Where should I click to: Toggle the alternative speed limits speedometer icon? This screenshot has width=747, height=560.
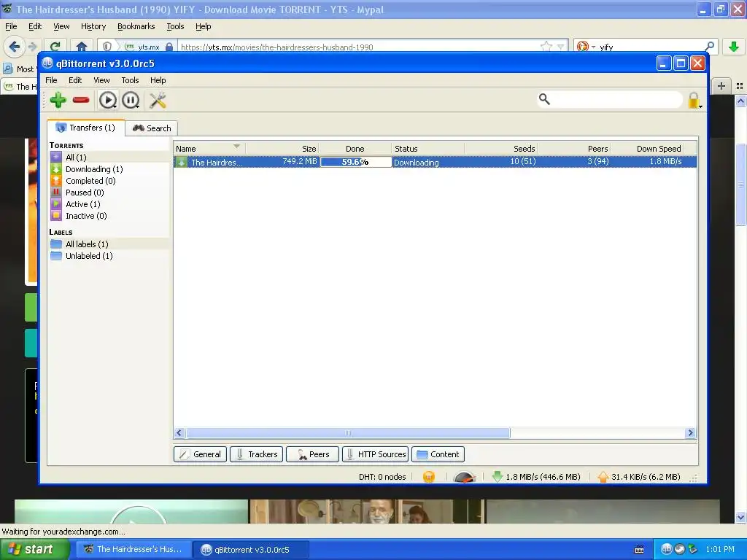click(x=464, y=477)
